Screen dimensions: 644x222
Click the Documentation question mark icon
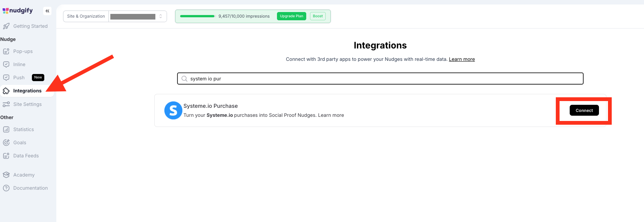[6, 188]
